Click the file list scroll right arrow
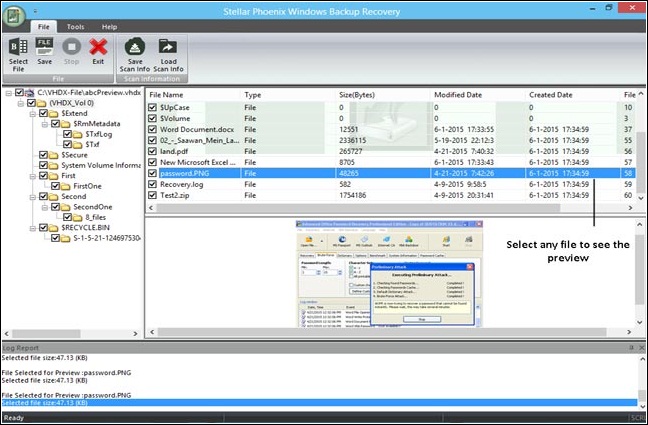The width and height of the screenshot is (648, 425). (630, 208)
